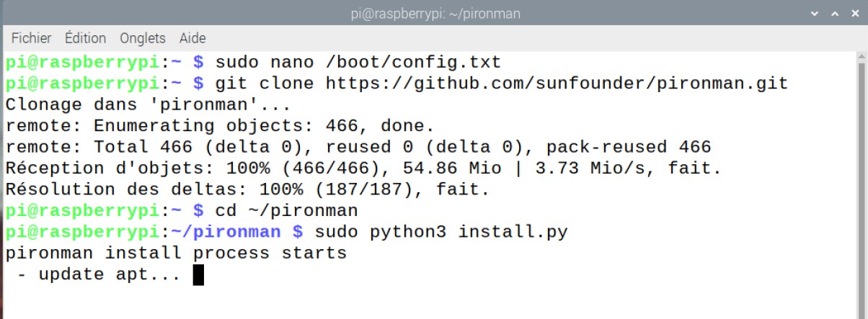Click the remote: Enumerating objects line

coord(220,126)
